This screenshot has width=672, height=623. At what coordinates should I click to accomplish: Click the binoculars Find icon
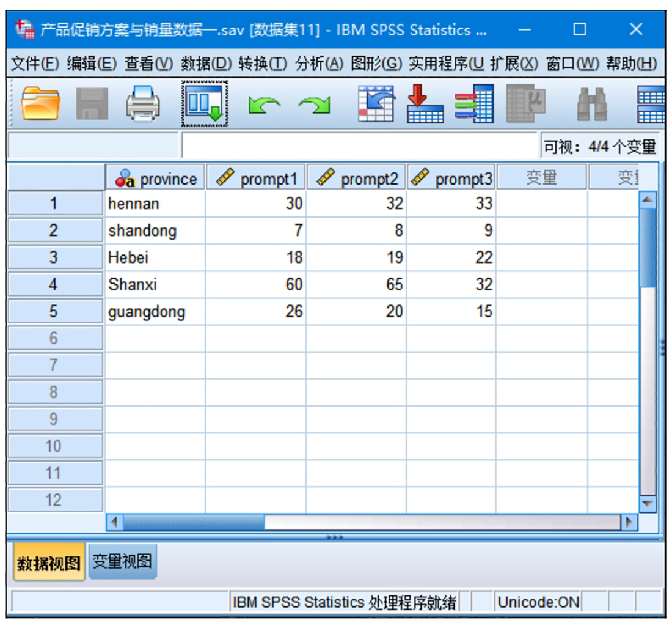[592, 104]
